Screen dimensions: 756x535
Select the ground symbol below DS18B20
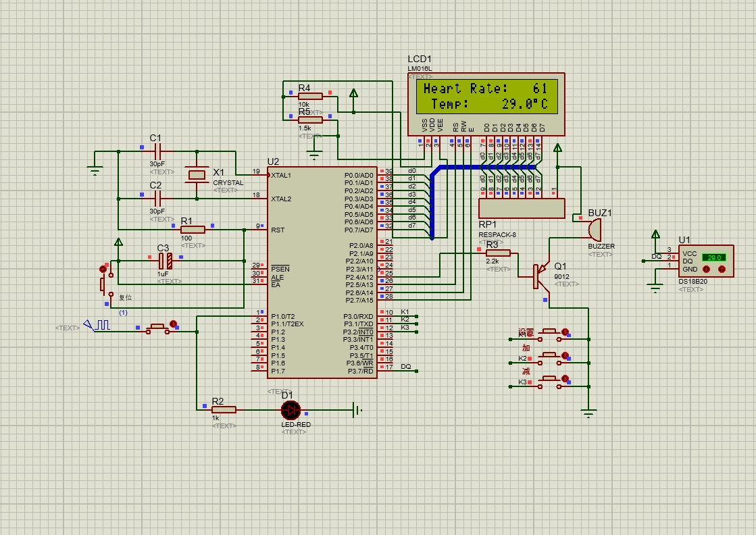click(x=655, y=290)
